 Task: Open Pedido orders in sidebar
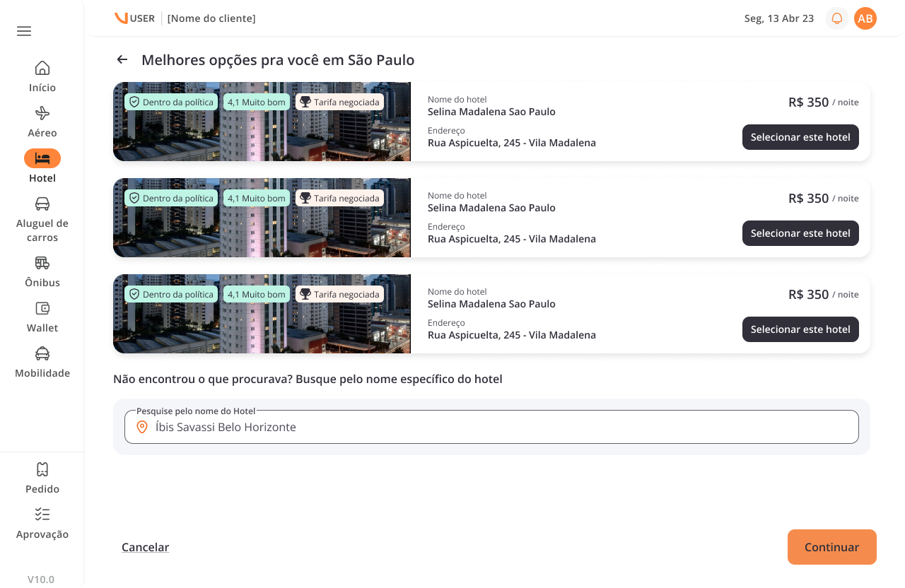coord(42,470)
